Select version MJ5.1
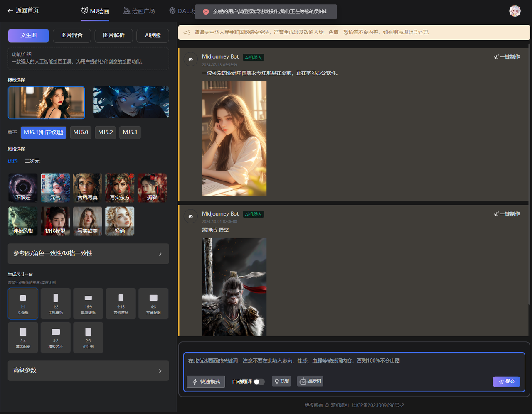532x414 pixels. coord(130,132)
